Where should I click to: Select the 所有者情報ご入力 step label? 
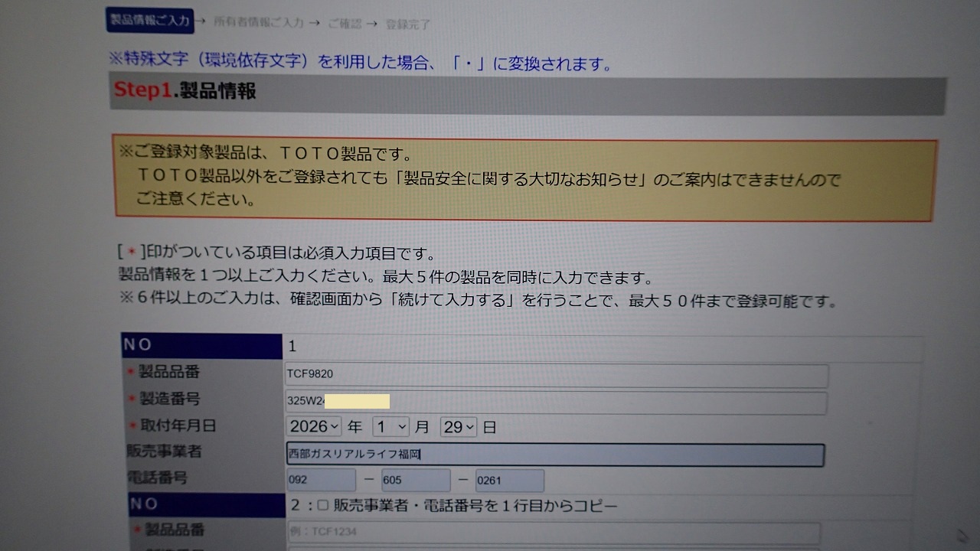(x=258, y=22)
